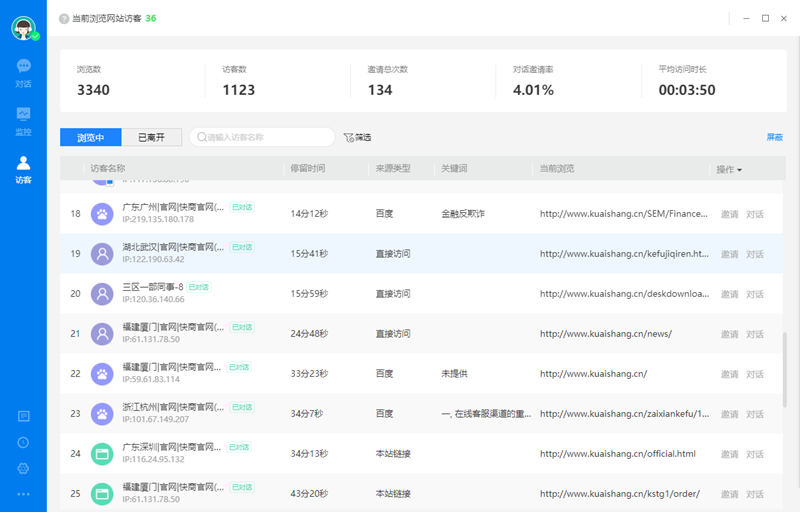Click 对话 for visitor row 22
Viewport: 800px width, 512px height.
754,374
